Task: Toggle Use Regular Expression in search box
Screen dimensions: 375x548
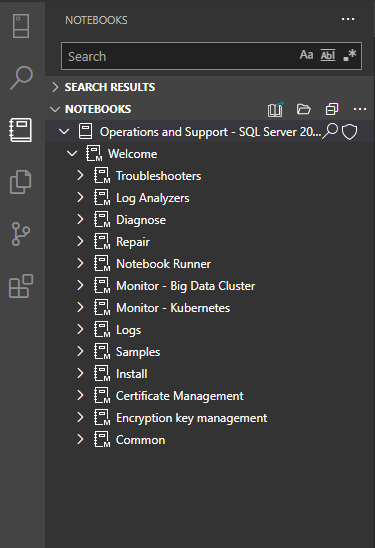Action: pos(349,55)
